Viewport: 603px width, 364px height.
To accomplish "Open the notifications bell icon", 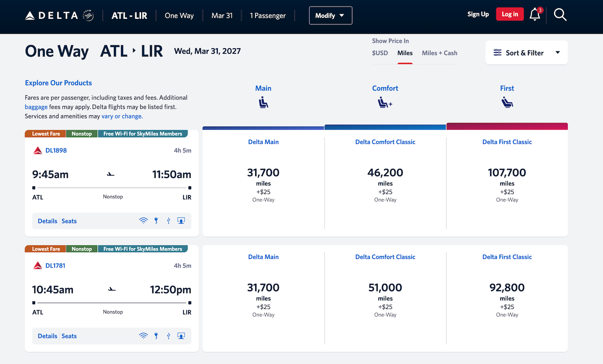I will click(x=535, y=15).
